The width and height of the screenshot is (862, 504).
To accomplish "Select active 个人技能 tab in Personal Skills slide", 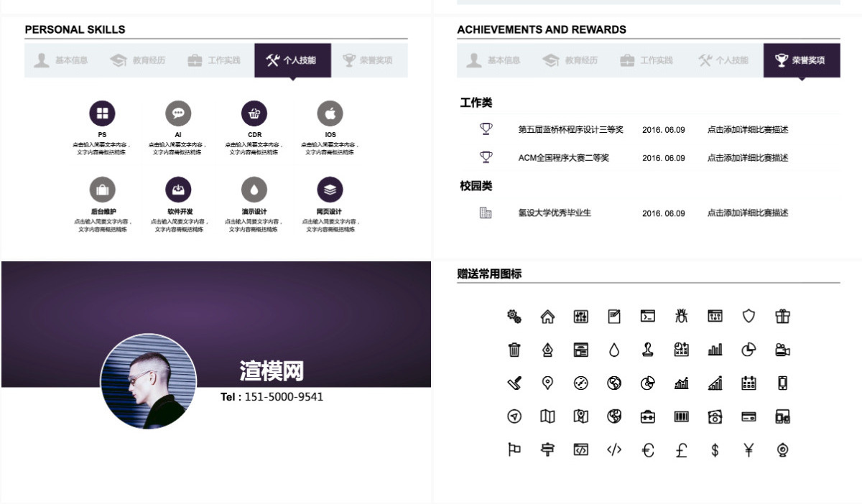I will (292, 60).
